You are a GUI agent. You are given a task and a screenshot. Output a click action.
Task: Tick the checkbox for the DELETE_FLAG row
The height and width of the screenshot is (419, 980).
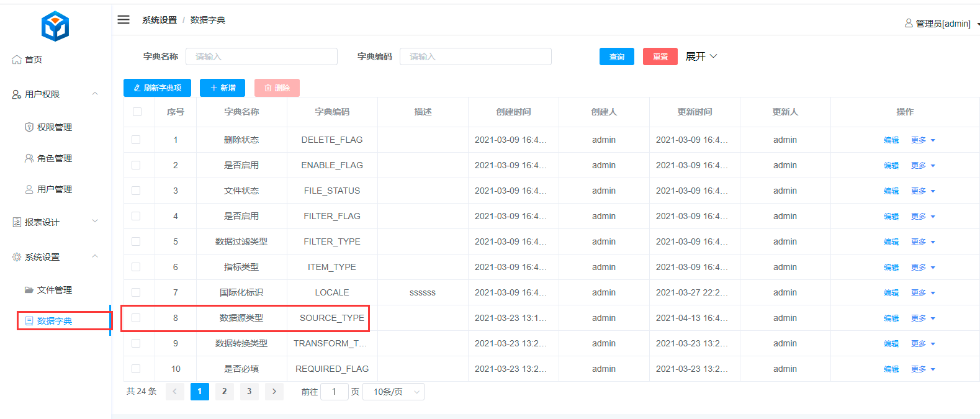tap(136, 140)
